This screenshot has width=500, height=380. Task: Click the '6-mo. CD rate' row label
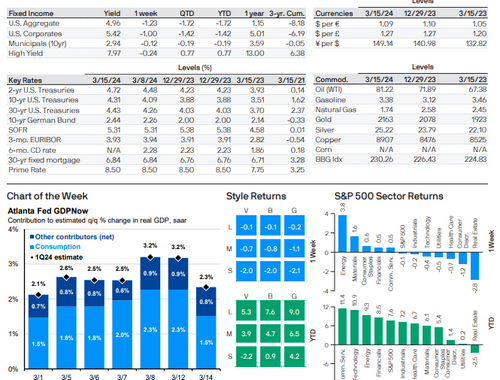[32, 150]
